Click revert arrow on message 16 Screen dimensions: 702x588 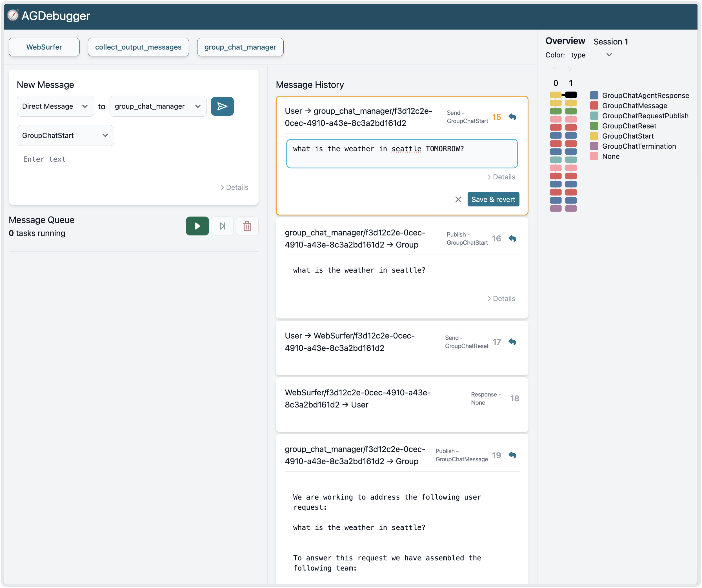pyautogui.click(x=512, y=239)
